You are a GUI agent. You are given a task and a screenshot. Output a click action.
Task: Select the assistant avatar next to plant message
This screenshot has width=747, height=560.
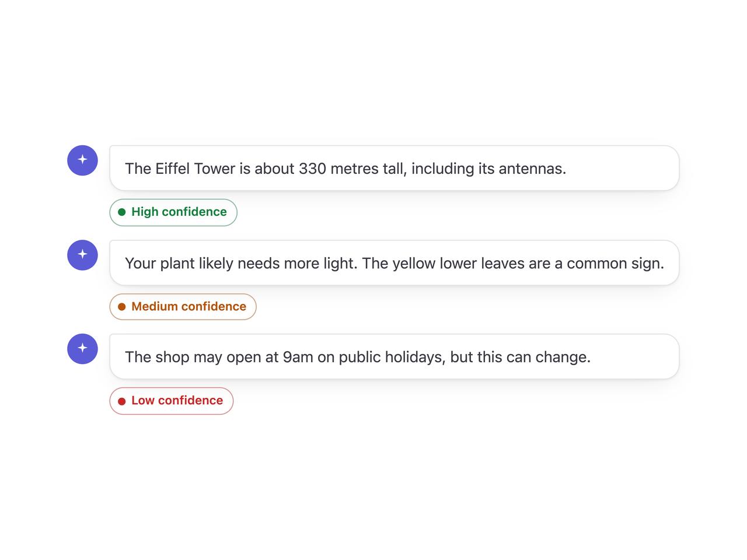coord(82,255)
